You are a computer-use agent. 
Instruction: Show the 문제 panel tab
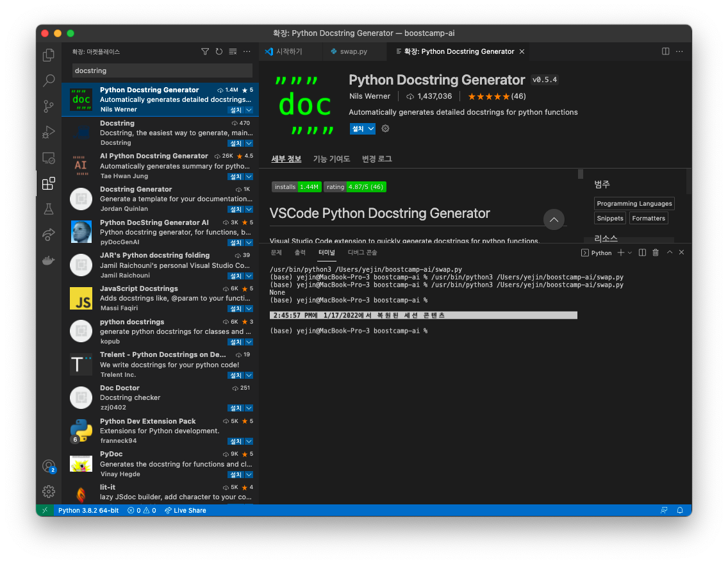coord(276,253)
